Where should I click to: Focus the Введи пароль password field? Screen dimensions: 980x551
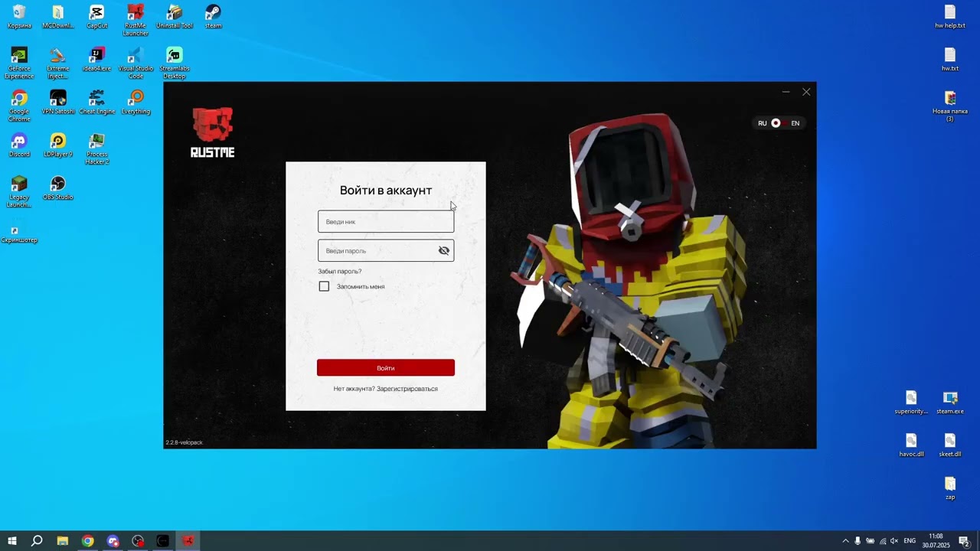tap(386, 250)
